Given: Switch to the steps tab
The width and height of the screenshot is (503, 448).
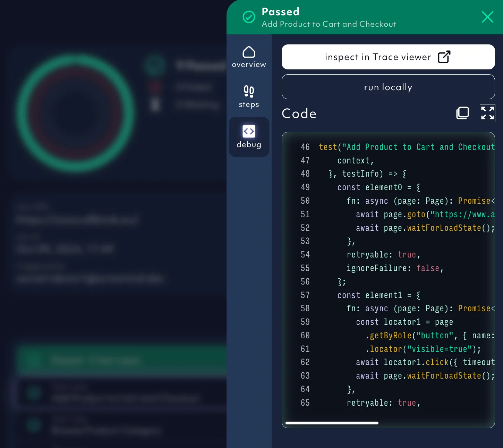Looking at the screenshot, I should 248,96.
